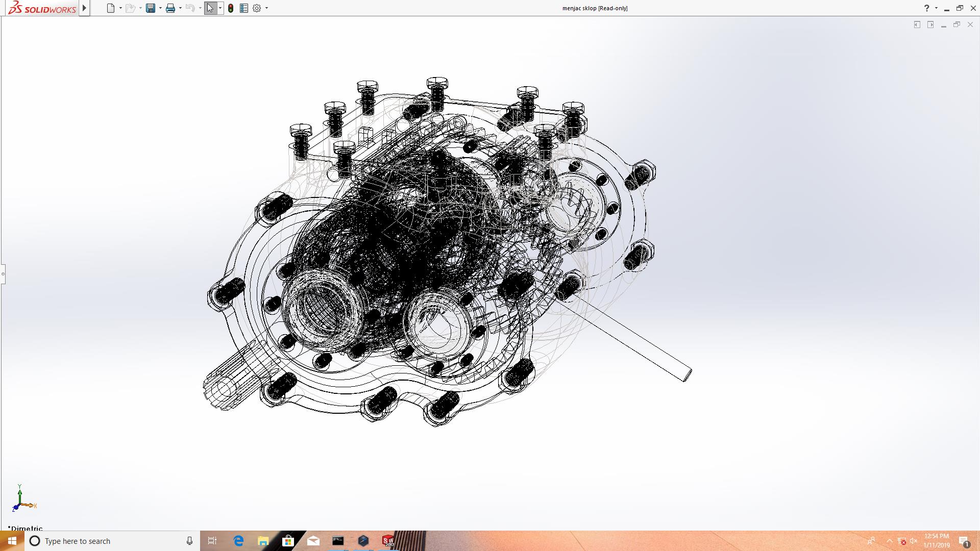
Task: Click the Save floppy disk icon
Action: (x=150, y=8)
